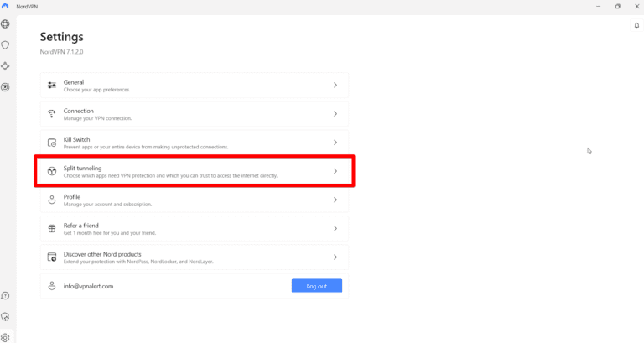Click the icon above the Settings gear

click(x=6, y=317)
